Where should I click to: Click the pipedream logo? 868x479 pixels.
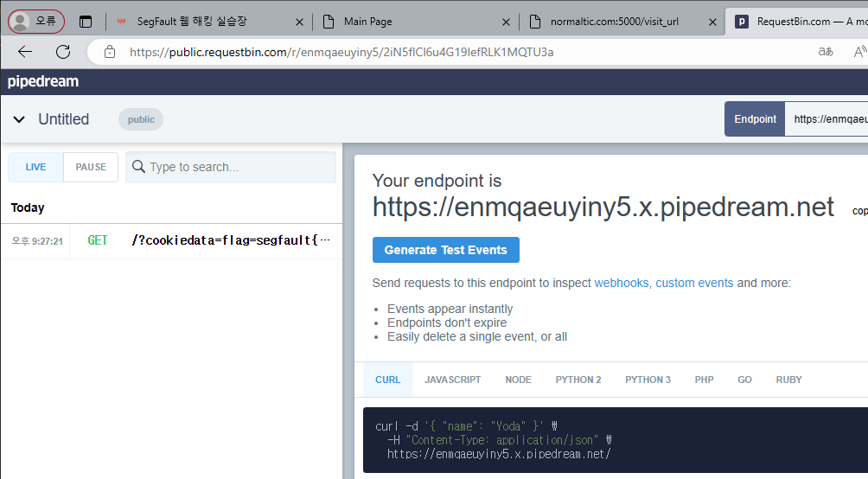42,81
